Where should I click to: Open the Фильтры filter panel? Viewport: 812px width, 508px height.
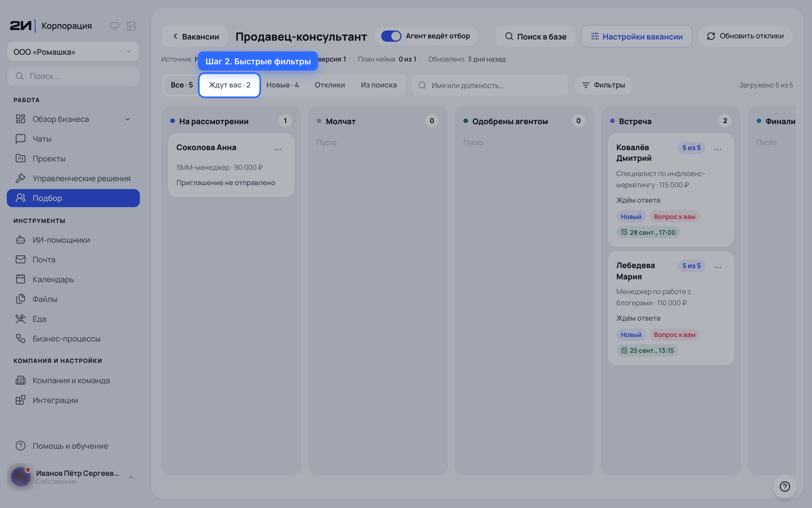click(x=603, y=85)
